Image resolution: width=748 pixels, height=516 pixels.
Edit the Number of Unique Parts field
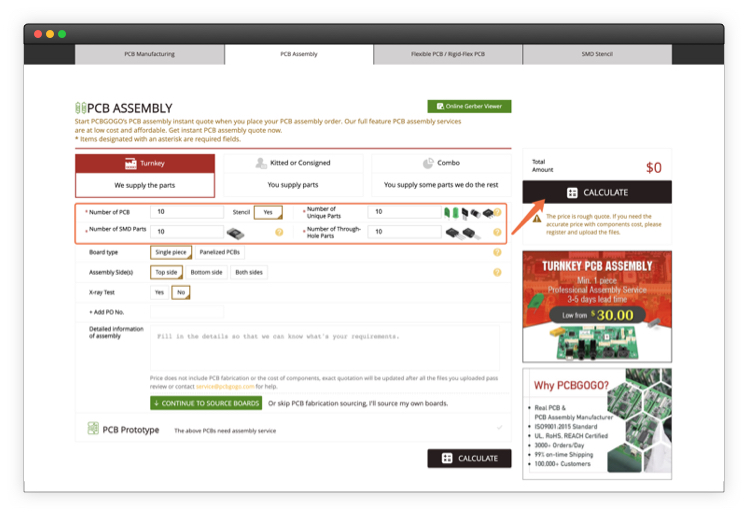[404, 212]
